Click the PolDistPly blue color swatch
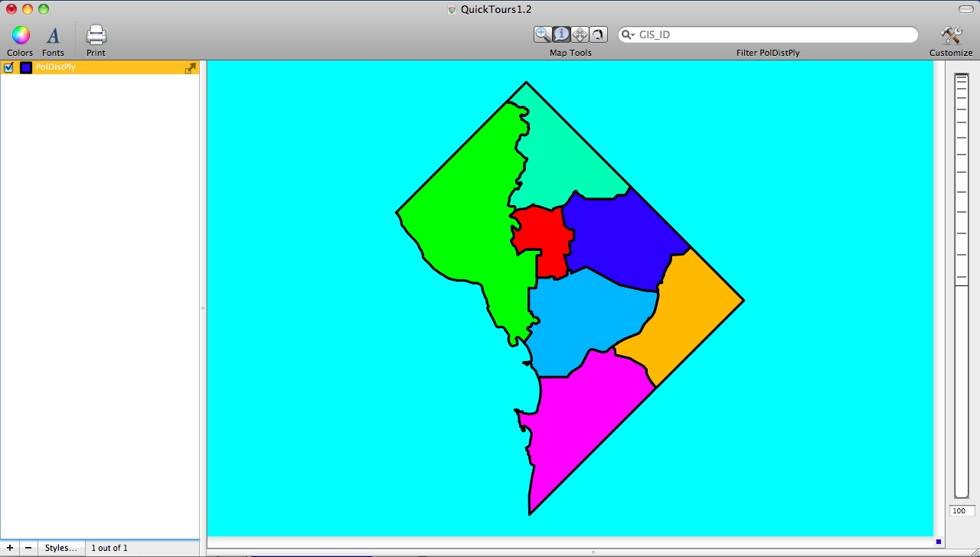The height and width of the screenshot is (557, 980). [26, 67]
